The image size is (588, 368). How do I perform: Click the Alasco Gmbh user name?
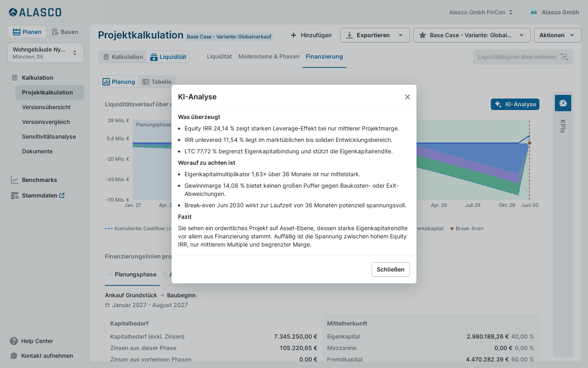[560, 12]
